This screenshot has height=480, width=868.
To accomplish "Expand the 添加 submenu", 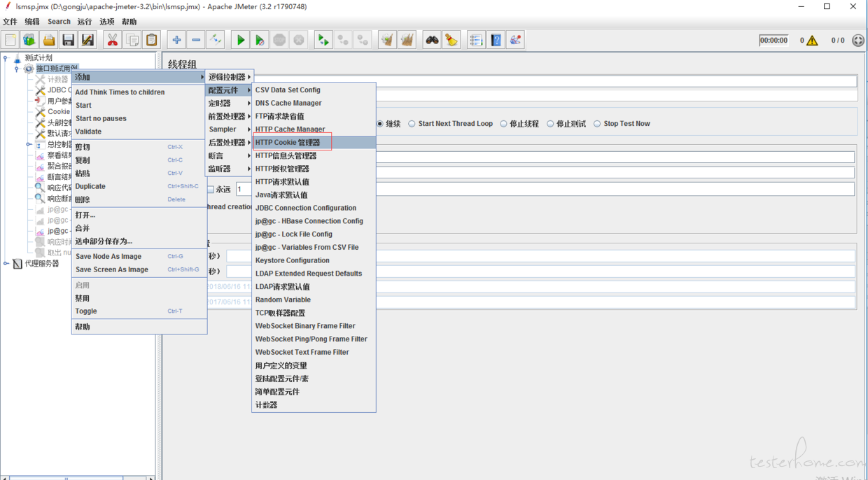I will (139, 77).
